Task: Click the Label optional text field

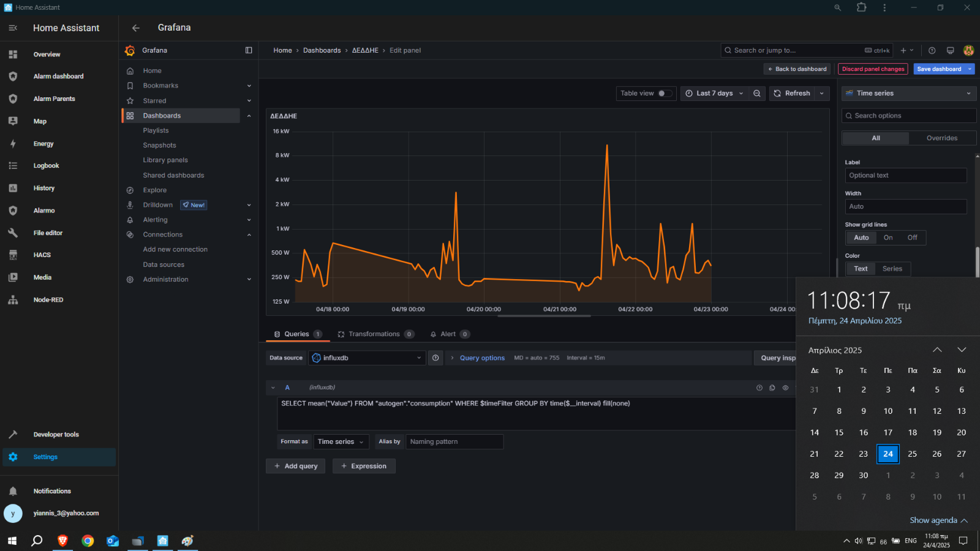Action: tap(906, 176)
